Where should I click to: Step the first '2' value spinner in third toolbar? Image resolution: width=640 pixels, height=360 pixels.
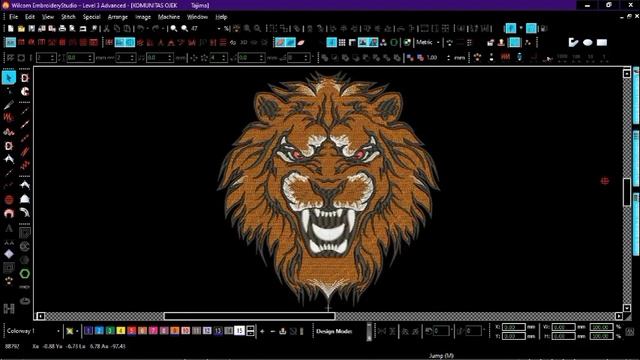(x=53, y=58)
